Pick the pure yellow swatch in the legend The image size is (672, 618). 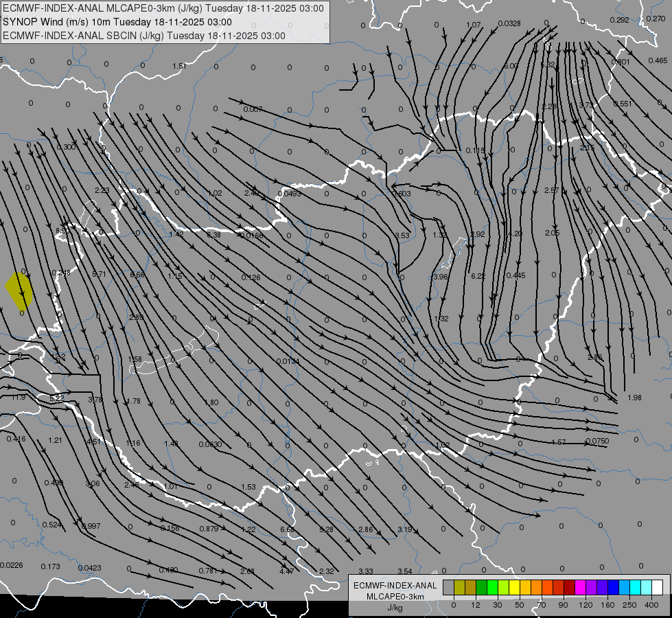pos(514,587)
